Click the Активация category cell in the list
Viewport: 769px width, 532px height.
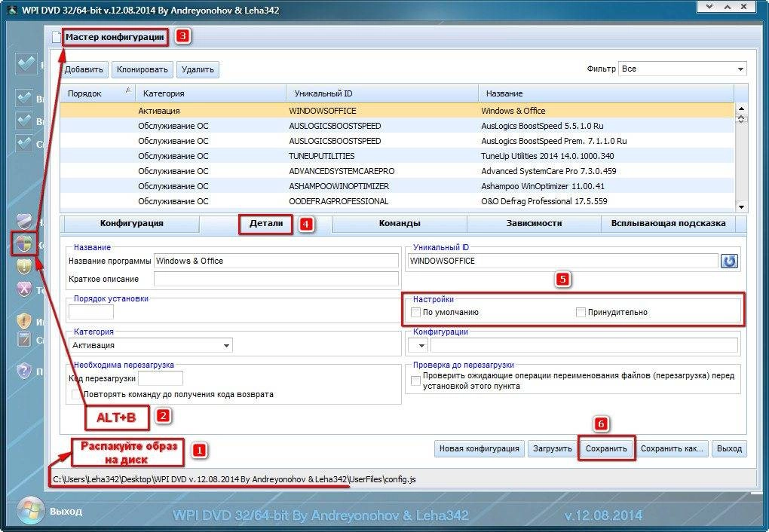click(159, 111)
